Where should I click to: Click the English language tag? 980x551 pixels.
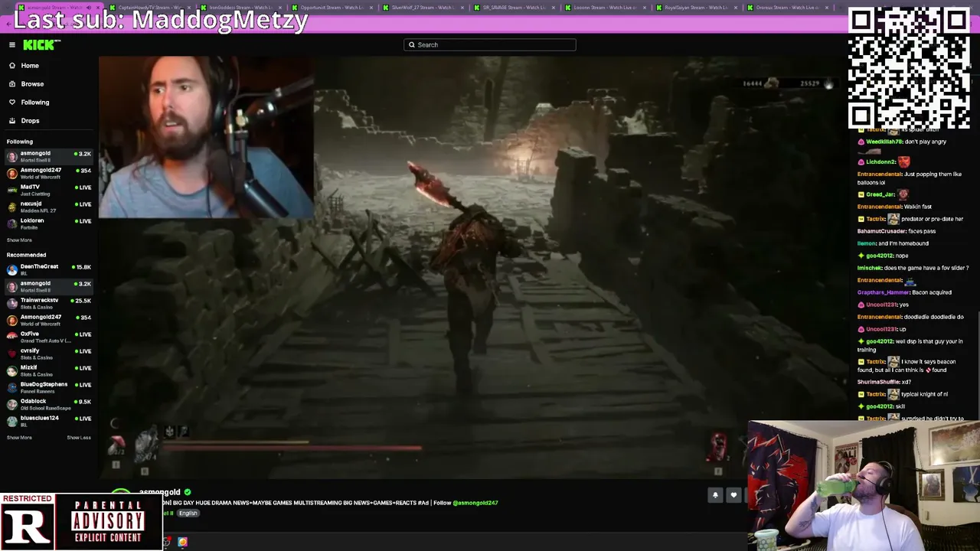tap(188, 514)
